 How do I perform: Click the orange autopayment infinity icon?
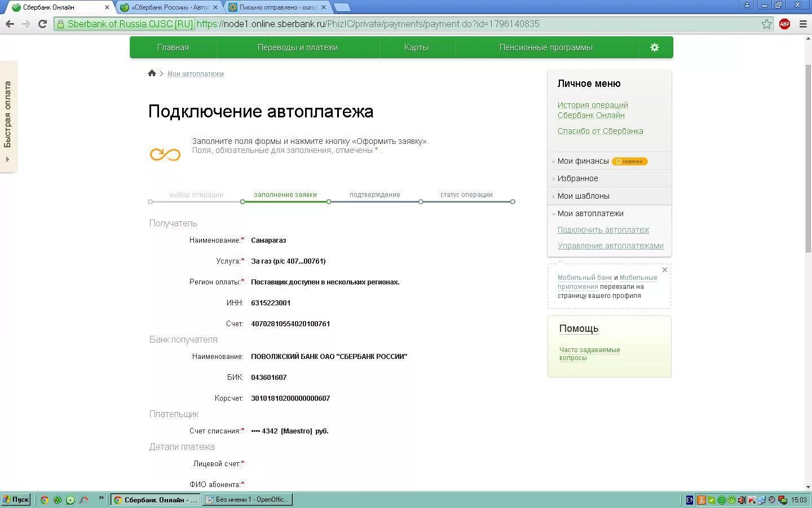point(165,154)
